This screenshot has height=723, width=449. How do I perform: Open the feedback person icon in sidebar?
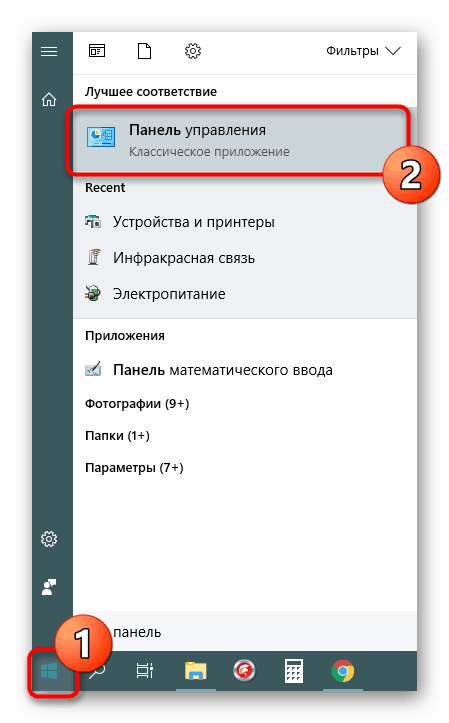pyautogui.click(x=49, y=587)
